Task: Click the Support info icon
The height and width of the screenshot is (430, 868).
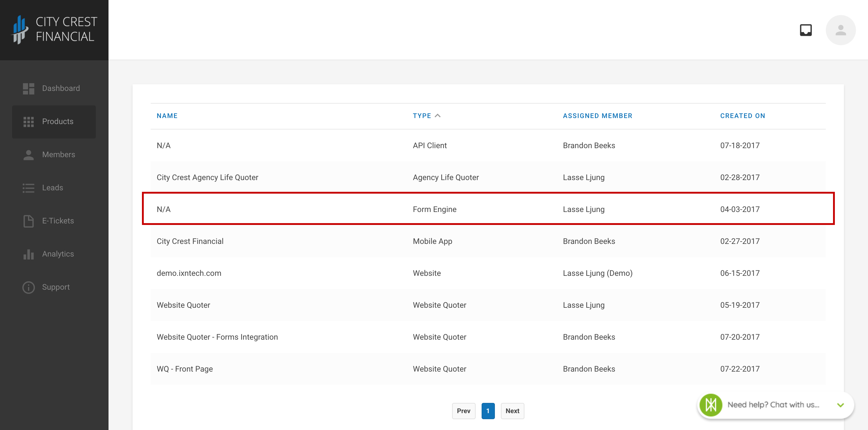Action: click(x=29, y=287)
